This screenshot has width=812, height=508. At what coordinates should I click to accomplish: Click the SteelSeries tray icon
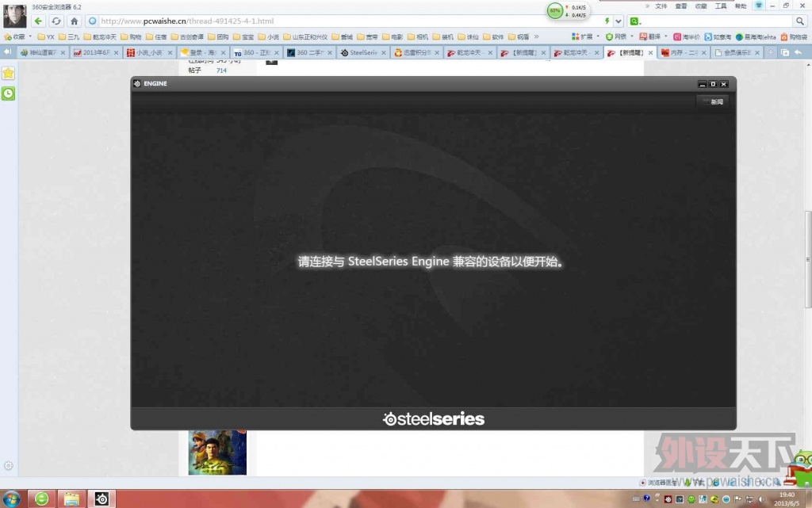click(x=668, y=499)
